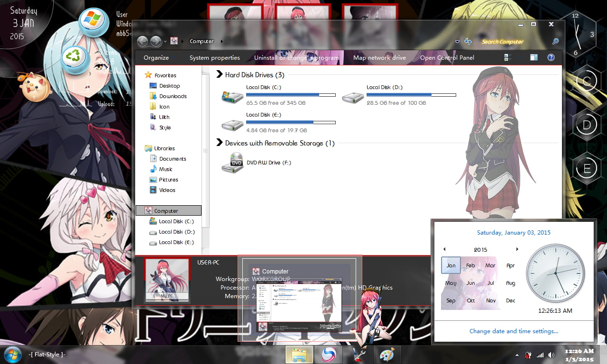Click the Refresh icon next to search box

click(x=468, y=42)
